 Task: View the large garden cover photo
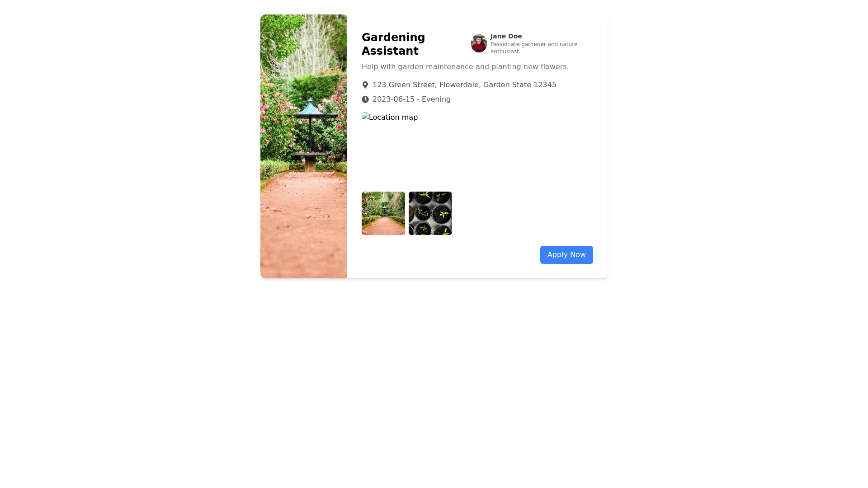point(304,146)
